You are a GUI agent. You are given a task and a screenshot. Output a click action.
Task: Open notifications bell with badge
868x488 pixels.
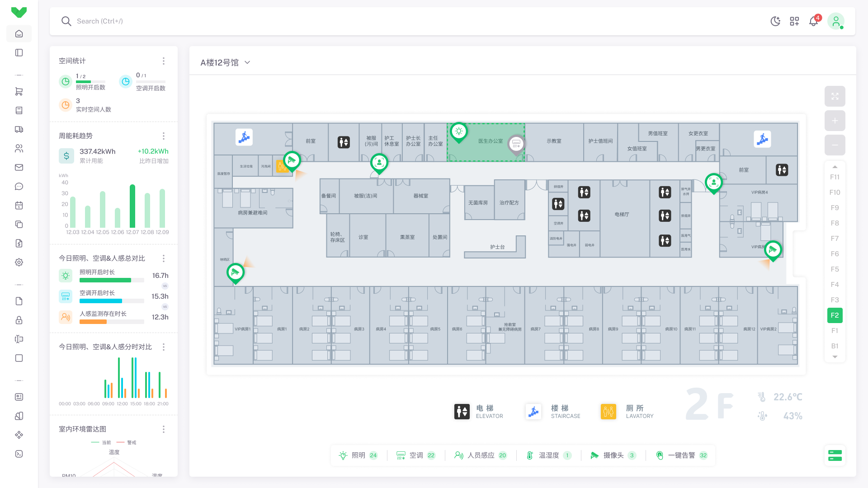[814, 21]
